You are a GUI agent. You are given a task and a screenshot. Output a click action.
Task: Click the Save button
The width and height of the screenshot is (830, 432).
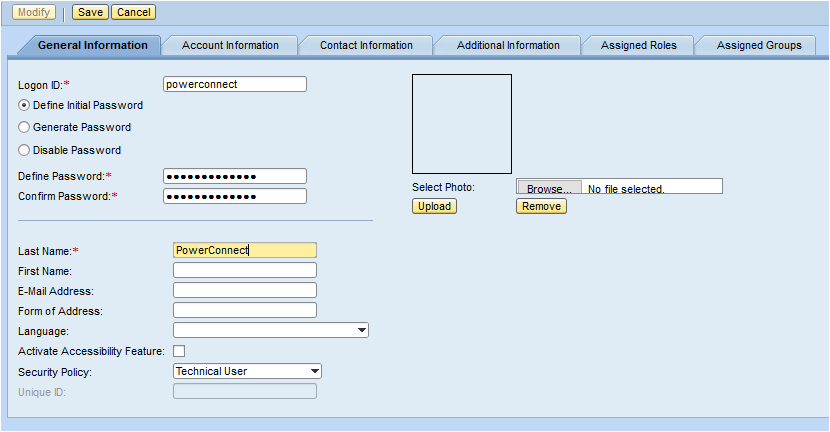point(90,12)
